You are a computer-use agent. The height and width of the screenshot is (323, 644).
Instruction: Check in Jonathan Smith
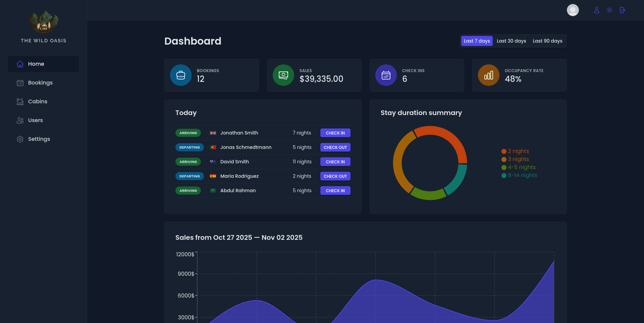tap(335, 133)
